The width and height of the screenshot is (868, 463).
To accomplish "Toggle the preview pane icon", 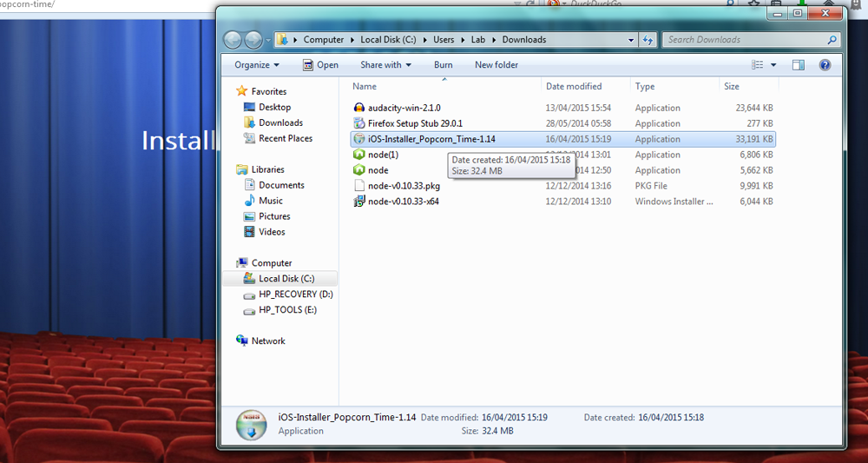I will coord(799,65).
